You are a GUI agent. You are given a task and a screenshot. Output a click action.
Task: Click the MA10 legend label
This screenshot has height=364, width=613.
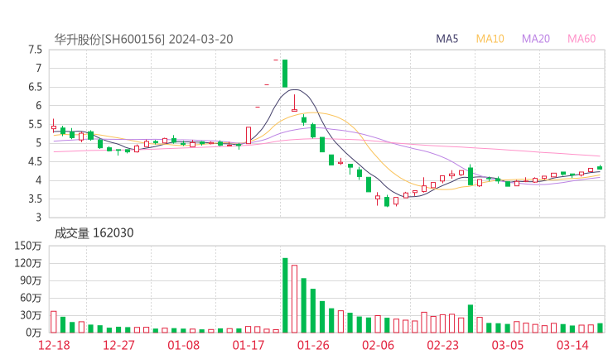[490, 39]
